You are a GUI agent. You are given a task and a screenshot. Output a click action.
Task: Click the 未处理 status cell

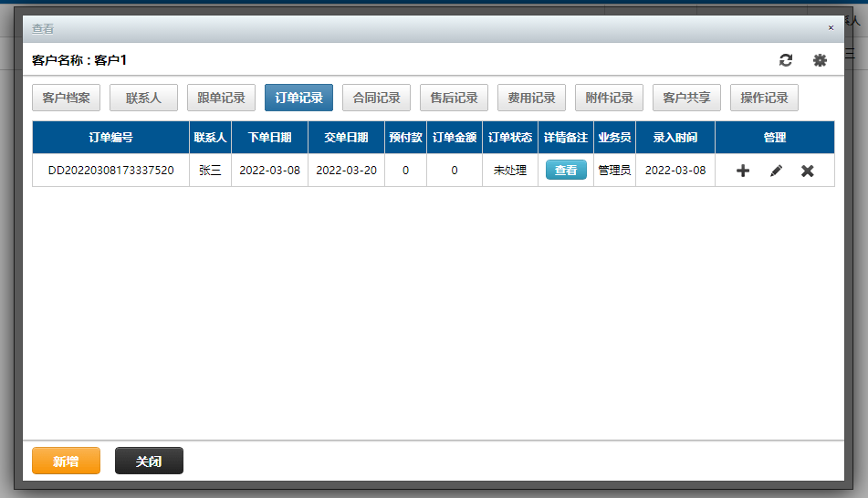click(510, 171)
